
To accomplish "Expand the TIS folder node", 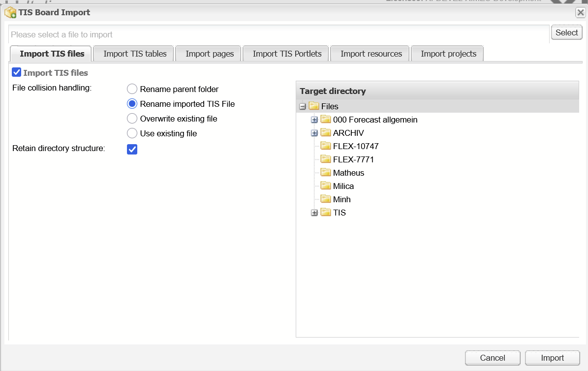I will coord(314,213).
